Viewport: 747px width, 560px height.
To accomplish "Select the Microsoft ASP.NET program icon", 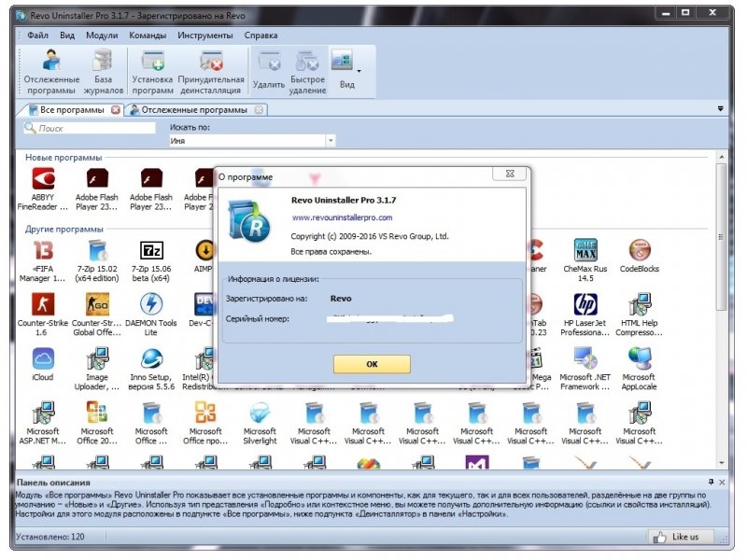I will click(43, 424).
